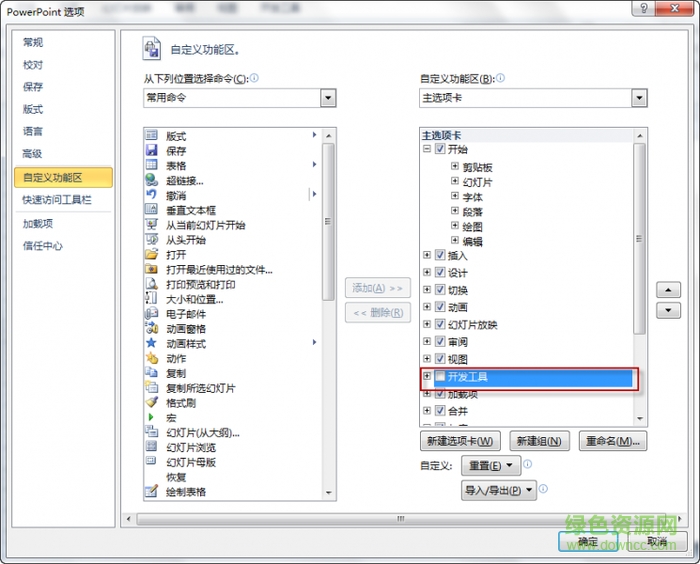Select the 动画窗格 icon
The width and height of the screenshot is (700, 564).
coord(152,328)
